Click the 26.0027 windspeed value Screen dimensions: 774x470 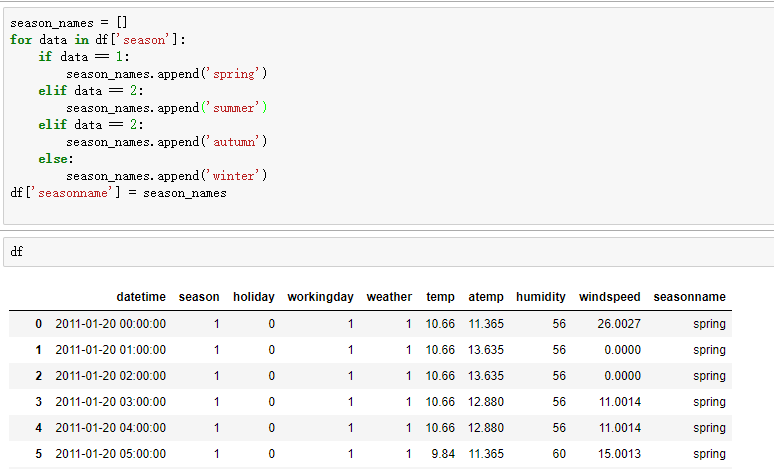(619, 324)
